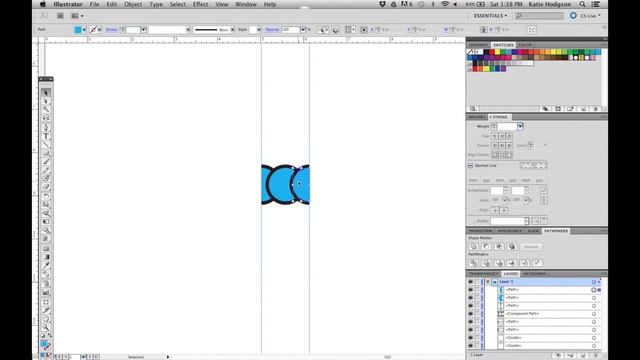
Task: Click Make Clipping Mask in Layers panel
Action: (558, 356)
